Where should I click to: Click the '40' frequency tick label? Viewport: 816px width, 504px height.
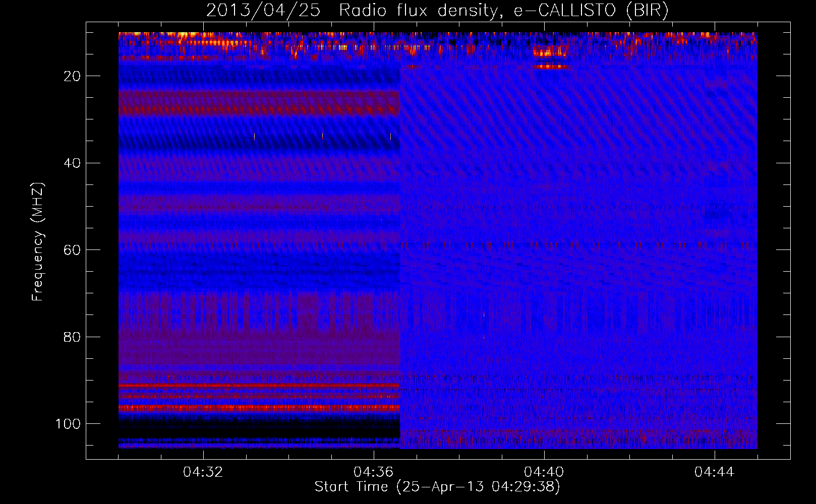tap(72, 163)
